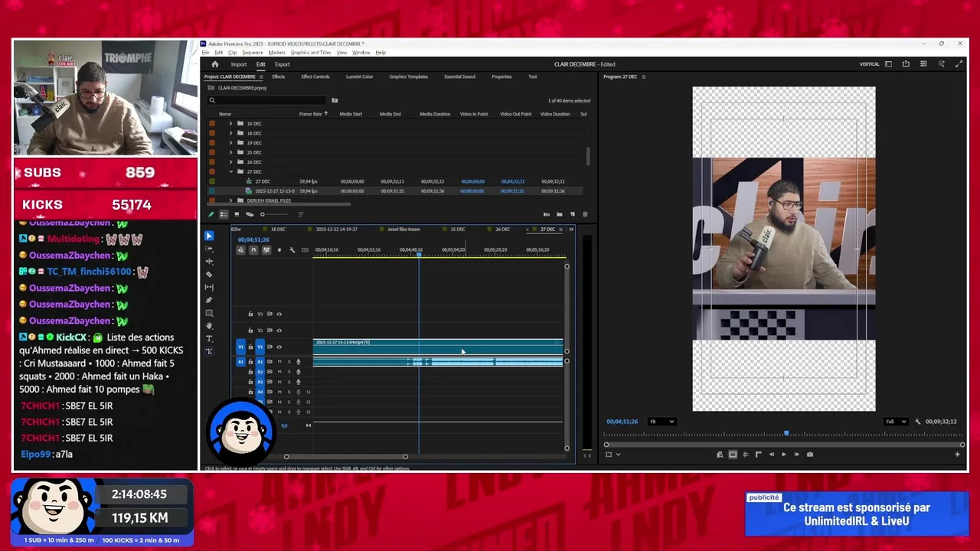Open the Sequence menu
The width and height of the screenshot is (980, 551).
[253, 53]
